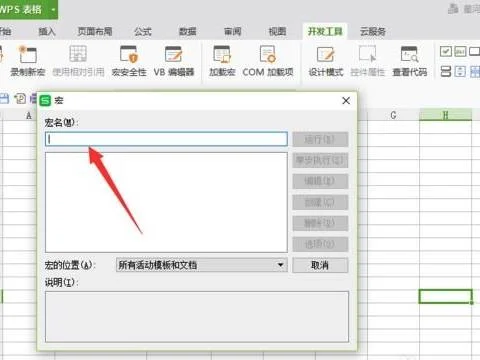Open the Data (数据) tab
This screenshot has width=480, height=360.
point(188,32)
